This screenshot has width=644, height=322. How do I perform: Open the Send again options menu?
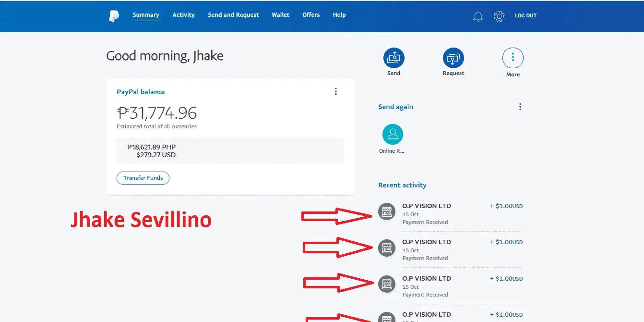coord(520,107)
